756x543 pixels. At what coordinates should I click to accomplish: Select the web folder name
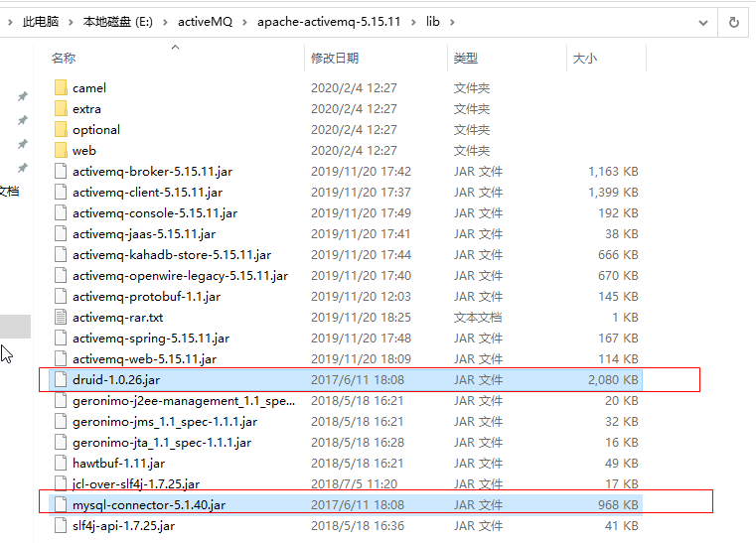84,150
